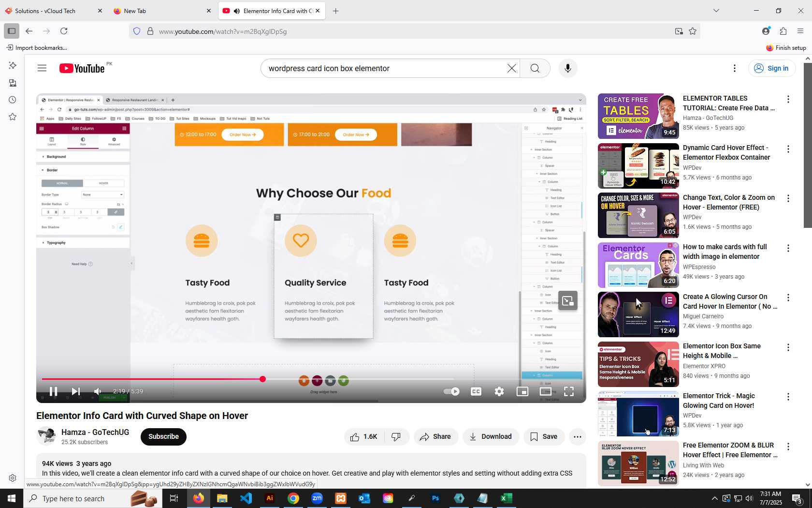This screenshot has width=812, height=508.
Task: Open options for Glowing Cursor video
Action: (788, 298)
